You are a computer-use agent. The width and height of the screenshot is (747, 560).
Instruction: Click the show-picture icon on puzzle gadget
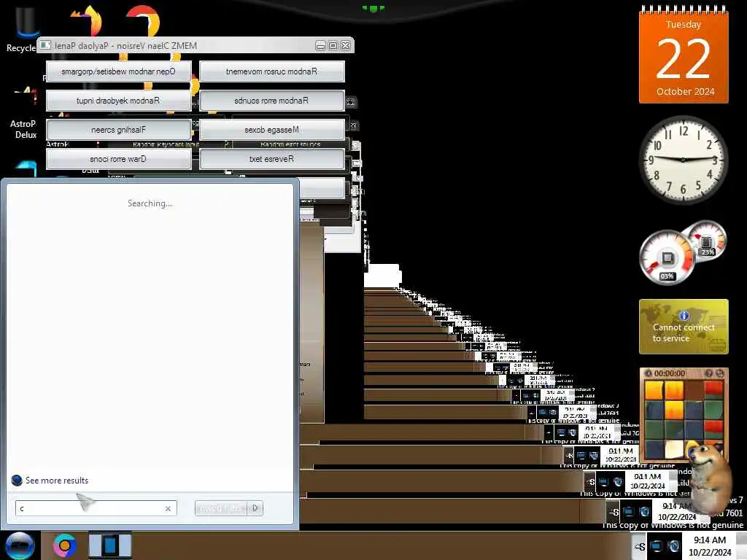click(709, 373)
